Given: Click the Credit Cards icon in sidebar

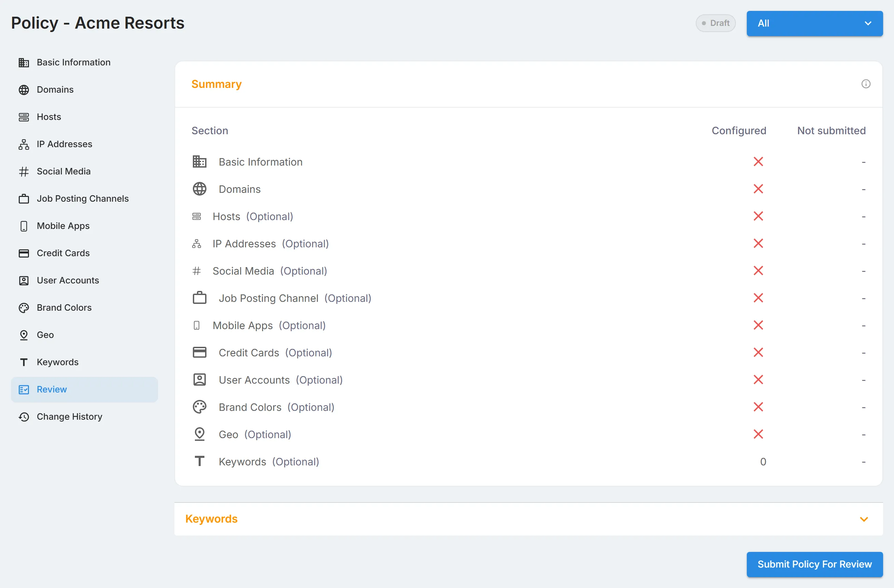Looking at the screenshot, I should click(x=24, y=253).
